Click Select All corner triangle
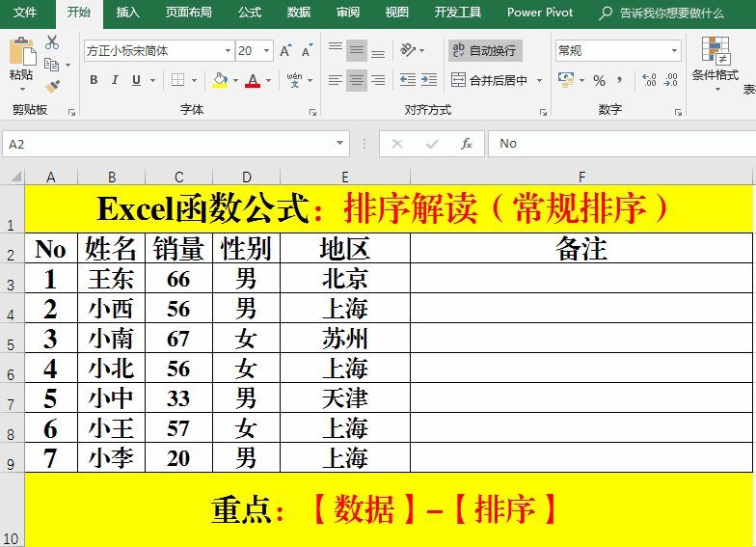The width and height of the screenshot is (756, 547). coord(15,176)
